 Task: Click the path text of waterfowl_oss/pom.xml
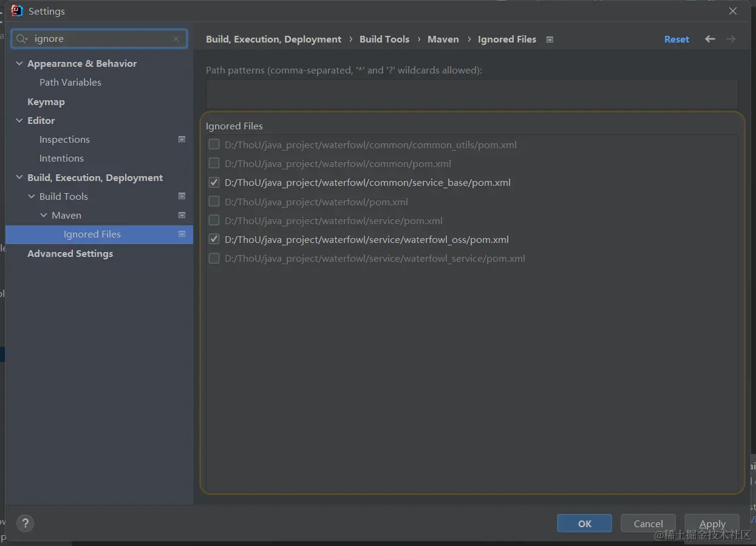point(367,239)
